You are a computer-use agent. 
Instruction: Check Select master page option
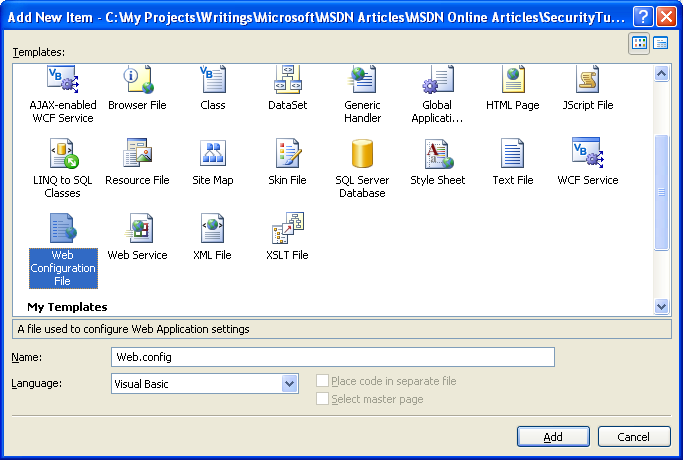click(322, 399)
